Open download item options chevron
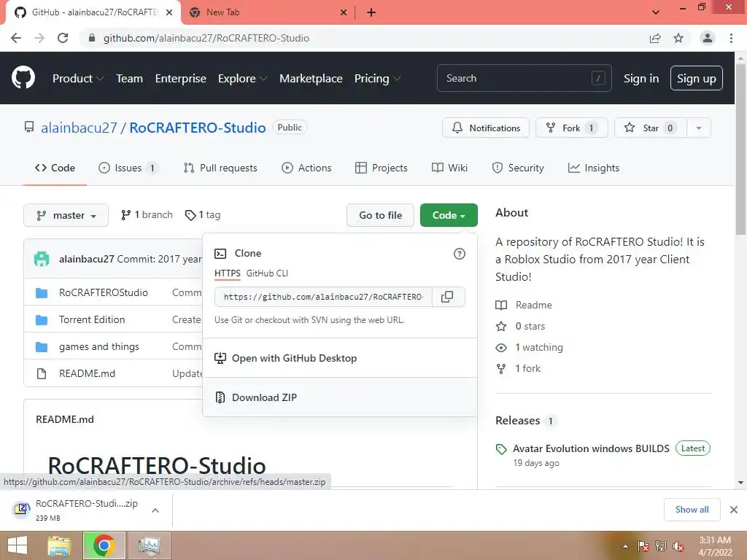 tap(155, 510)
